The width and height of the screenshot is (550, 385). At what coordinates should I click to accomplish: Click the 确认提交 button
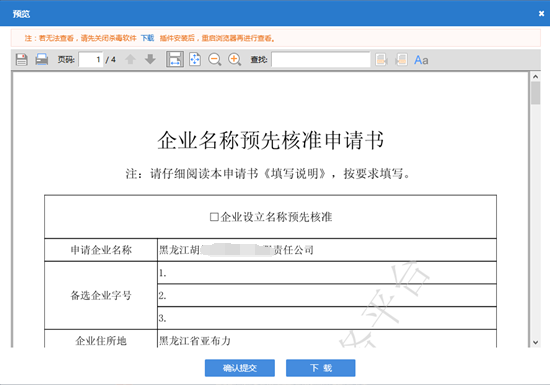pyautogui.click(x=240, y=368)
